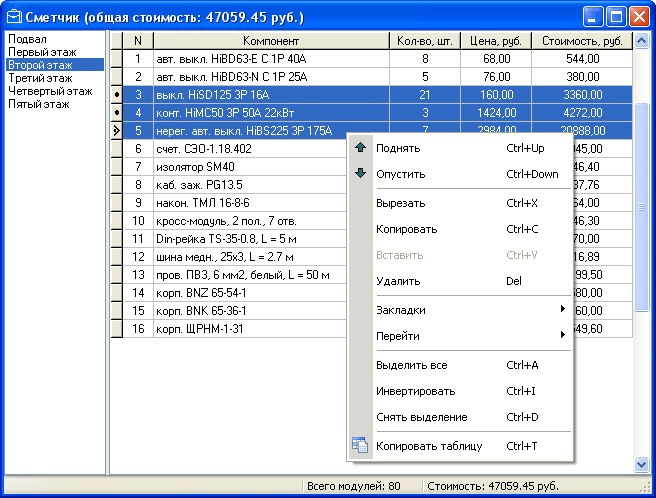Select Второй этаж in the floor list

[55, 65]
